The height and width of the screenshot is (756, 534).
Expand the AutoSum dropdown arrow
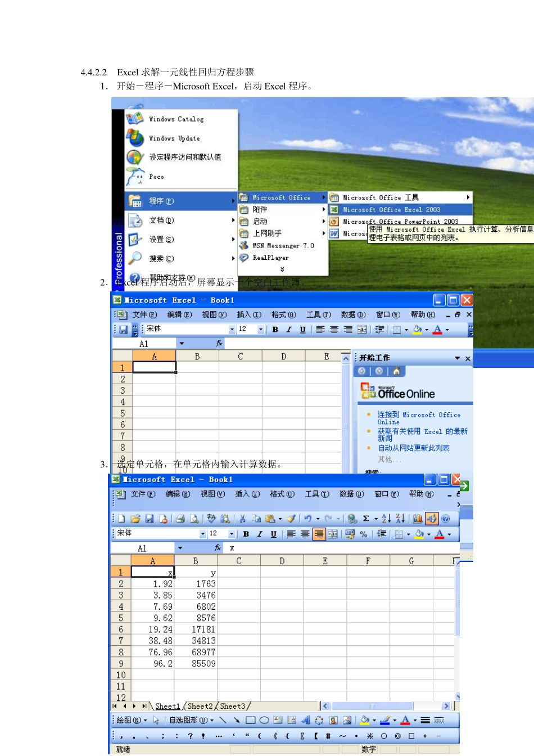[x=376, y=519]
